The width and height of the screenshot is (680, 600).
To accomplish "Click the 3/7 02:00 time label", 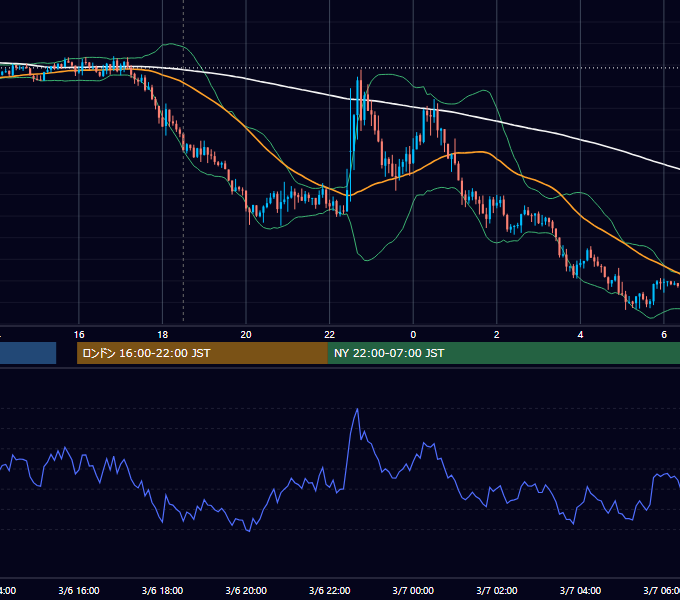I will click(497, 590).
